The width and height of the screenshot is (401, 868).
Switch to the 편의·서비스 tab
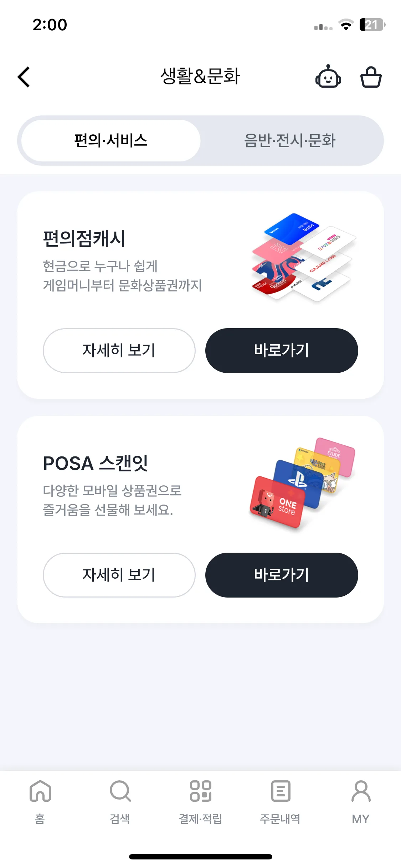click(111, 140)
